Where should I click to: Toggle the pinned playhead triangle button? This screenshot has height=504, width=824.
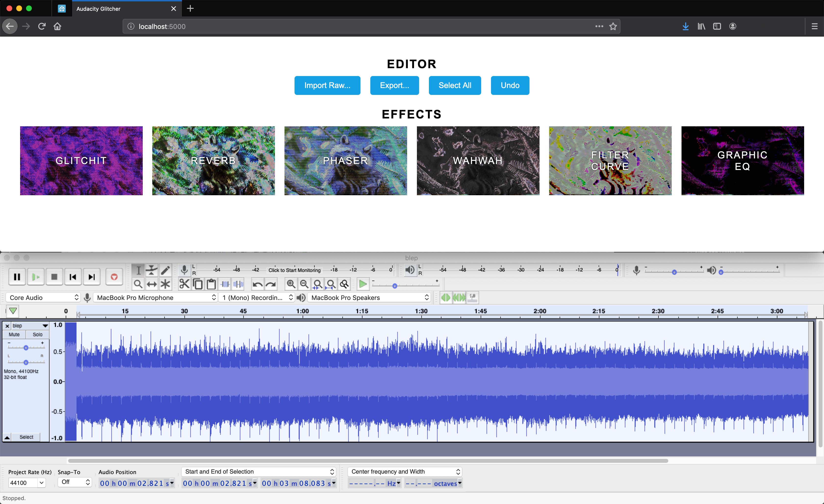pyautogui.click(x=13, y=311)
